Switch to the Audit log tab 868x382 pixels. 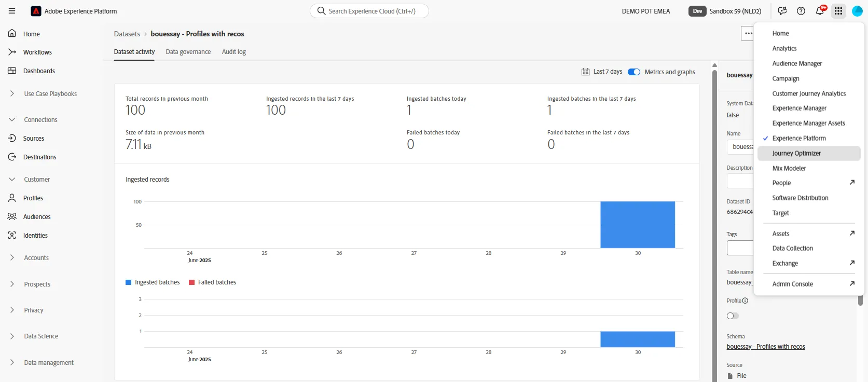click(234, 52)
